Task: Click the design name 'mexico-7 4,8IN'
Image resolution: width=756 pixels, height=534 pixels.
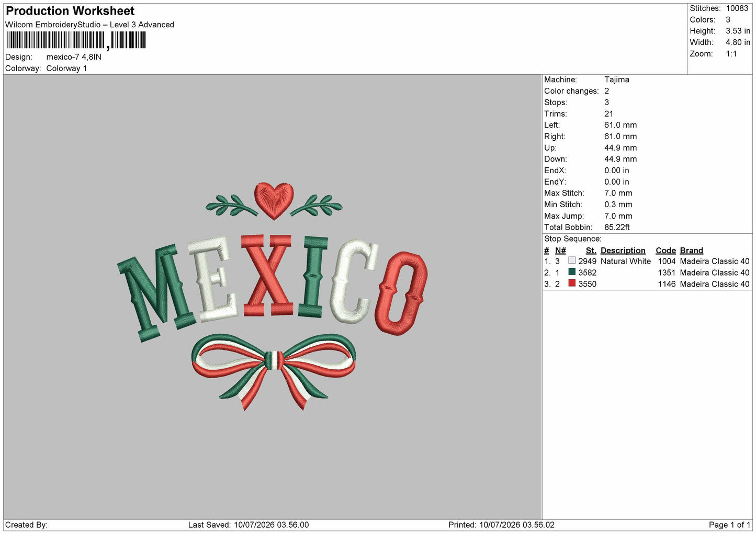Action: [74, 57]
